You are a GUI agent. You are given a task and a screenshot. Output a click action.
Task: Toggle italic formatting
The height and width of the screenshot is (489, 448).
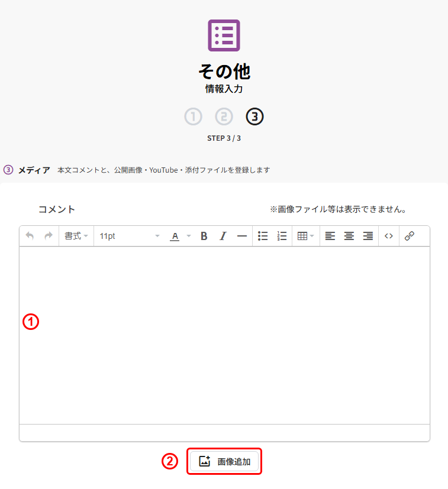coord(223,236)
